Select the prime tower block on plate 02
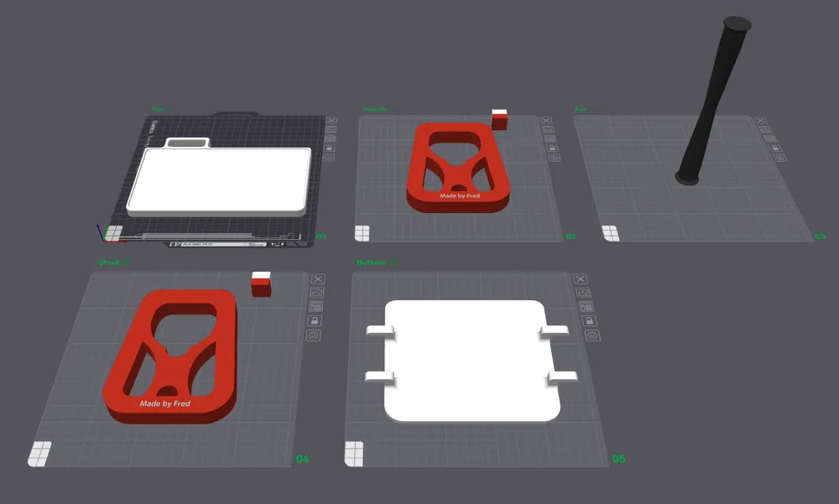This screenshot has height=504, width=839. click(x=499, y=120)
